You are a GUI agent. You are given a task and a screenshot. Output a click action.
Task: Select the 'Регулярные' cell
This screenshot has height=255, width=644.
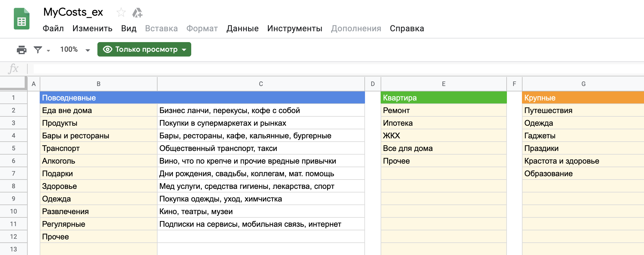[99, 224]
